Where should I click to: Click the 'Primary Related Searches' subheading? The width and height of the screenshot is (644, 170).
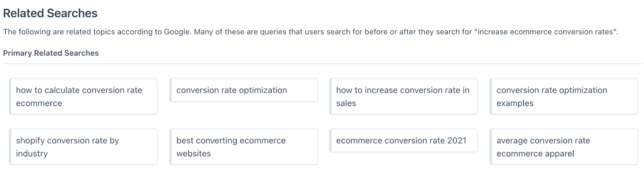point(51,53)
